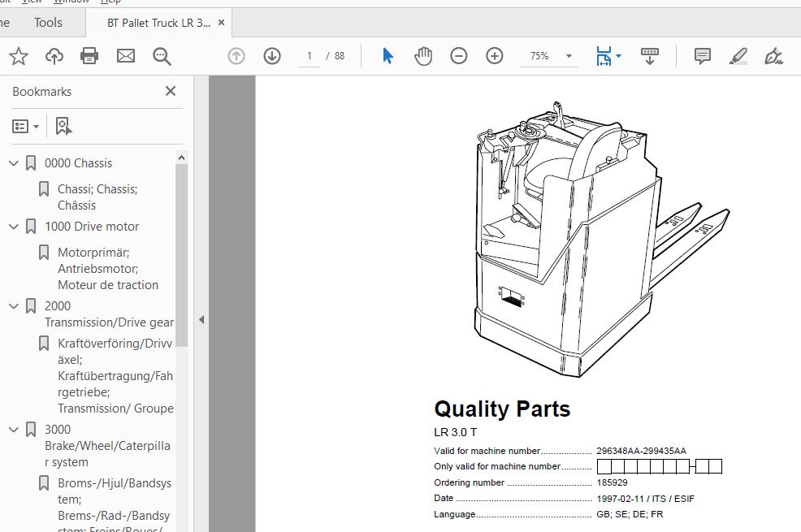Screen dimensions: 801x532
Task: Close the Bookmarks panel
Action: [171, 92]
